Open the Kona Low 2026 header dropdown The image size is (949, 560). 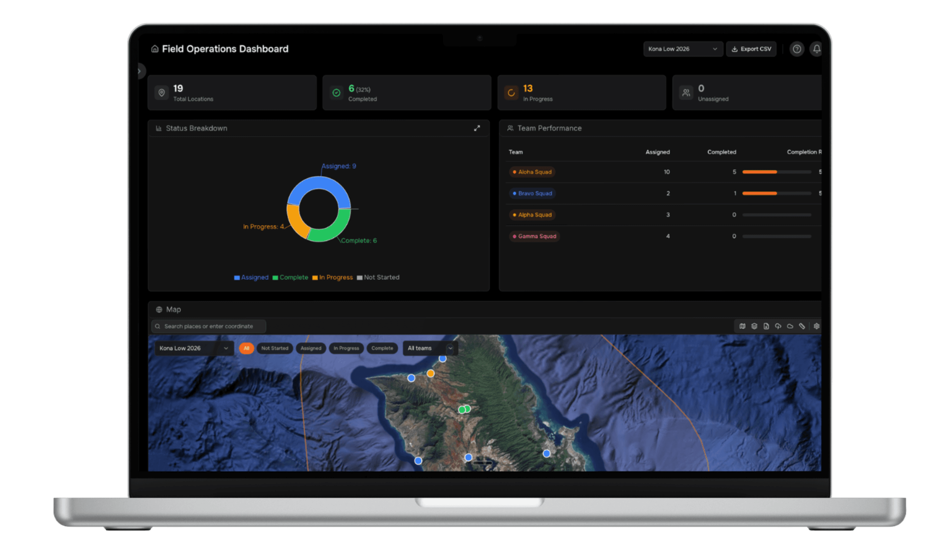click(x=682, y=49)
